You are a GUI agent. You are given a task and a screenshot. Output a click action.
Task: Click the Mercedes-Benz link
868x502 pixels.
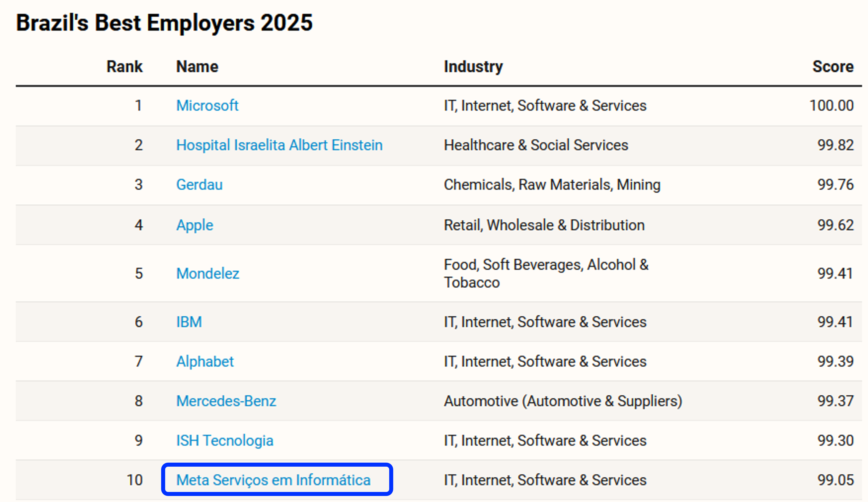coord(226,401)
